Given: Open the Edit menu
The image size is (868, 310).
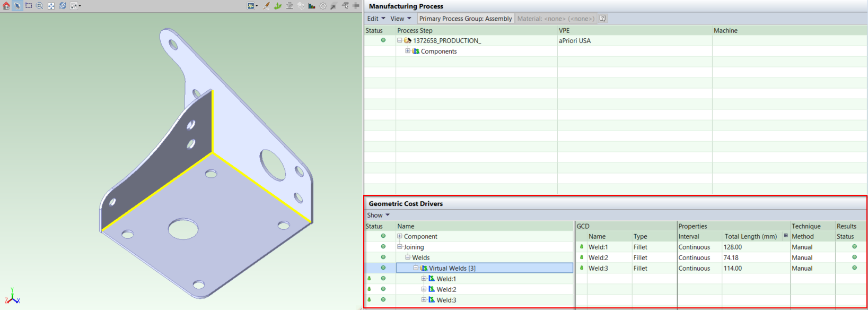Looking at the screenshot, I should pyautogui.click(x=376, y=19).
